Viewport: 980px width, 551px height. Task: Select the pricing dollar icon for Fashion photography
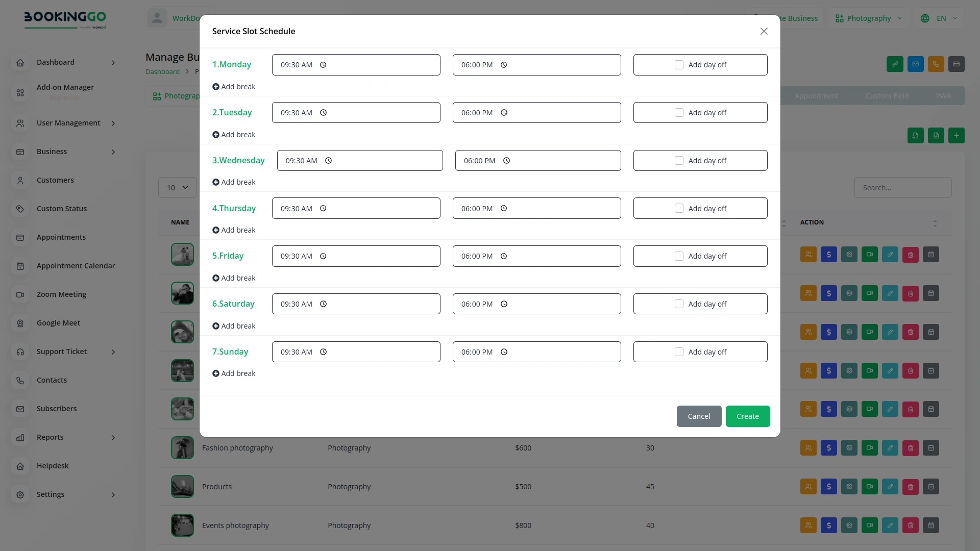point(829,448)
